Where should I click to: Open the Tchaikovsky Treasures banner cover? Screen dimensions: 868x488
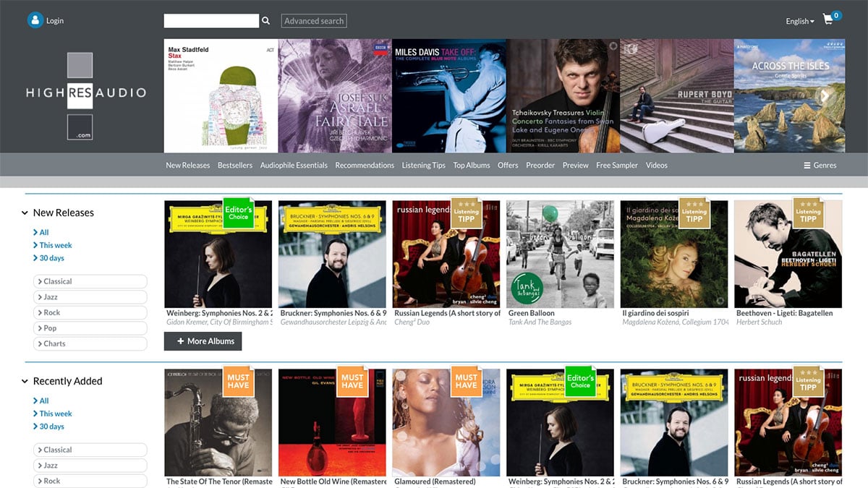[563, 96]
